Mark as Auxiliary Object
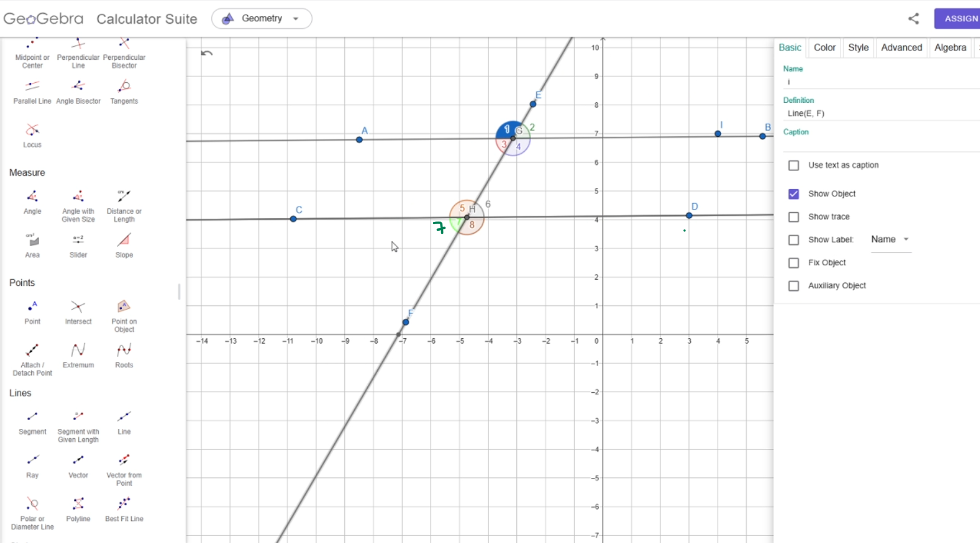 pos(794,286)
